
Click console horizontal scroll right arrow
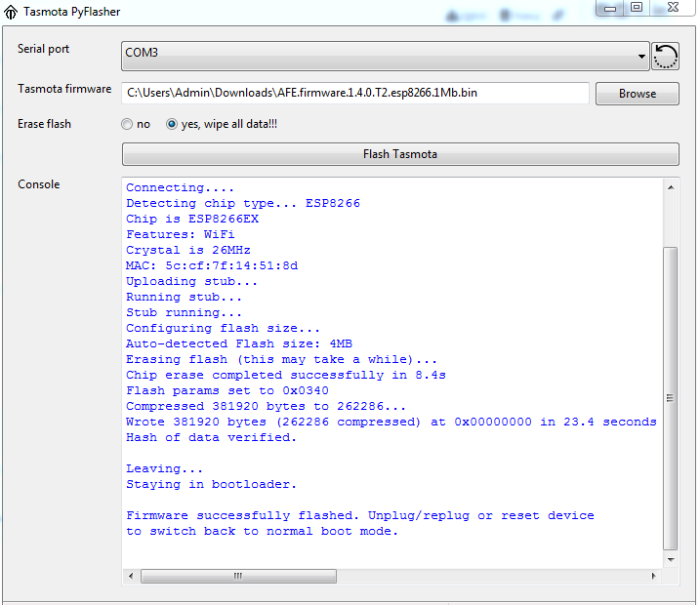[x=654, y=576]
